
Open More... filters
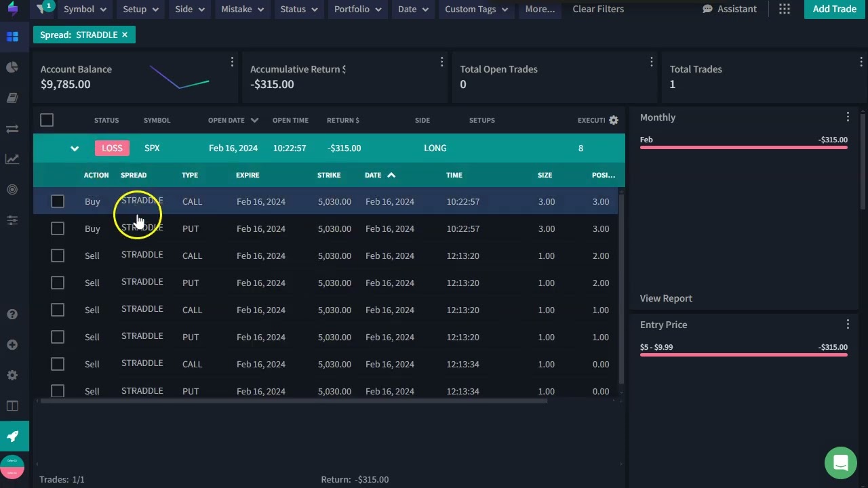tap(540, 9)
